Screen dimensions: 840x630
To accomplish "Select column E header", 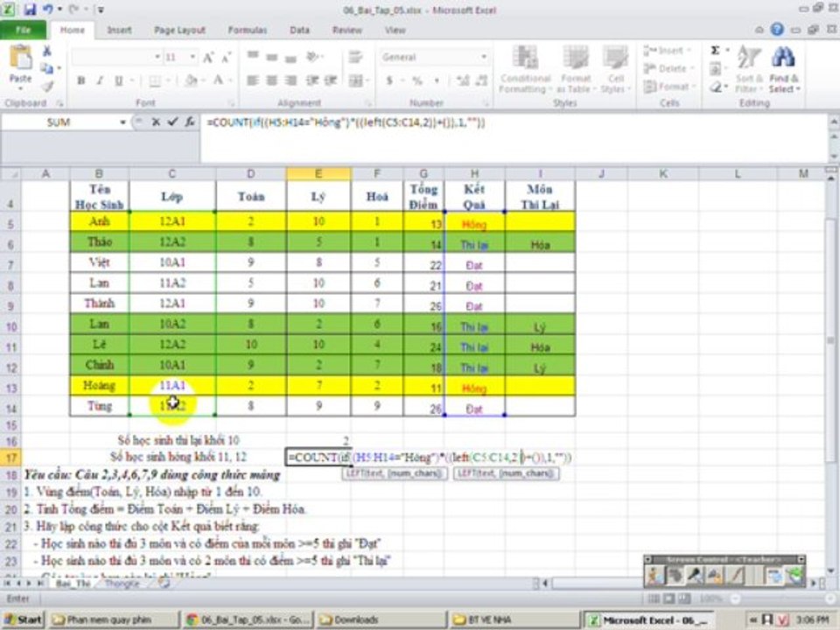I will pos(318,173).
